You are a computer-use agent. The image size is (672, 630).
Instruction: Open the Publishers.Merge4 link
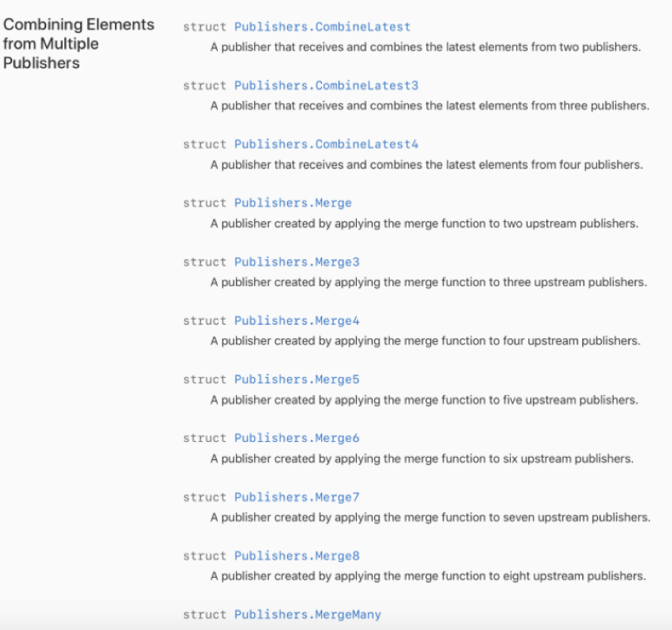click(296, 321)
